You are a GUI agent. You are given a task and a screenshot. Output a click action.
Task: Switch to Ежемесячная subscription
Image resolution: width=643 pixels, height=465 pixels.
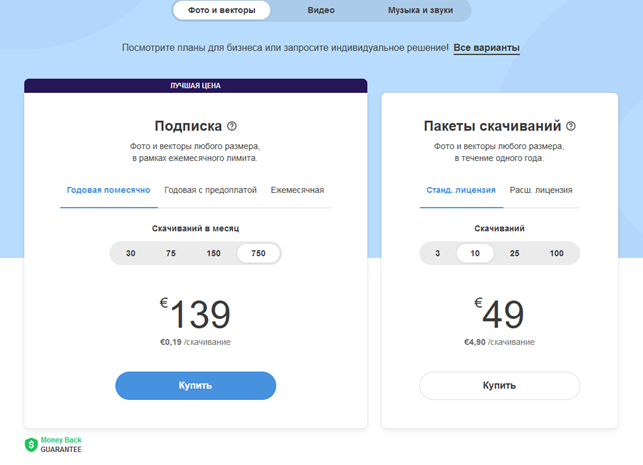(297, 190)
